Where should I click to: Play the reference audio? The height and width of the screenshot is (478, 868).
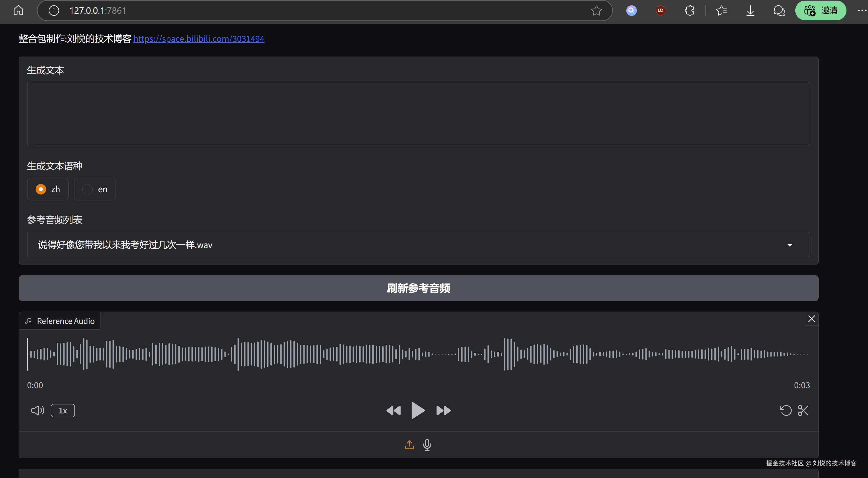[x=418, y=410]
